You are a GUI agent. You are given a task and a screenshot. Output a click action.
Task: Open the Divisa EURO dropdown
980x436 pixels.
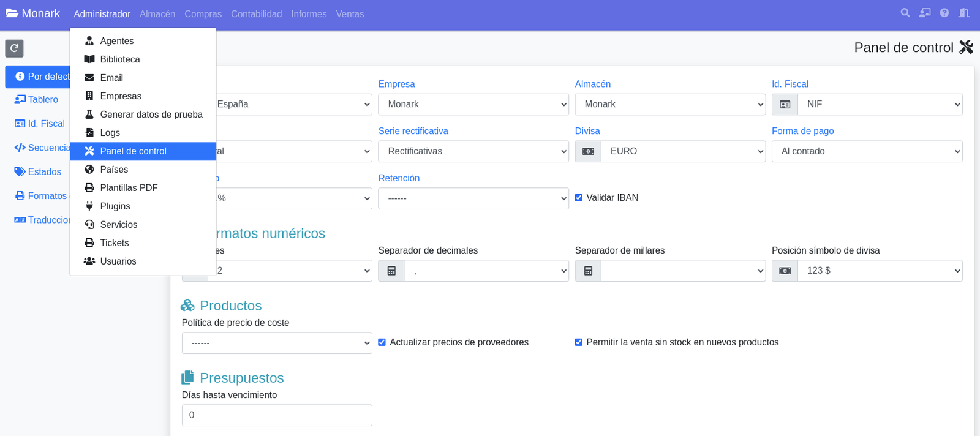[x=683, y=151]
